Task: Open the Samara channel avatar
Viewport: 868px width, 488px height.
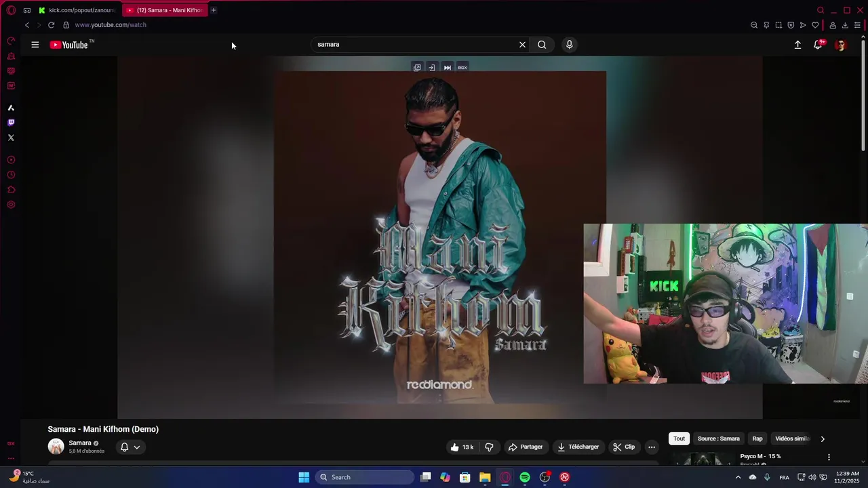Action: tap(56, 447)
